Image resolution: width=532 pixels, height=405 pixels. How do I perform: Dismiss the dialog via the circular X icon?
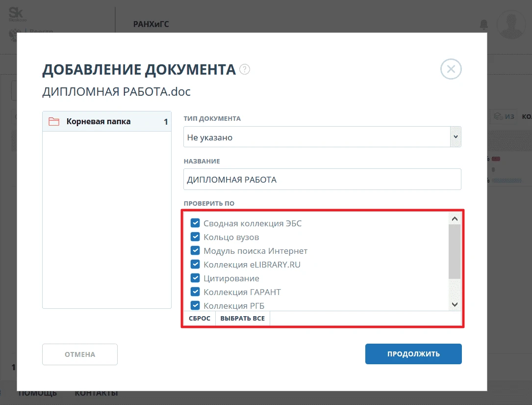click(x=450, y=69)
